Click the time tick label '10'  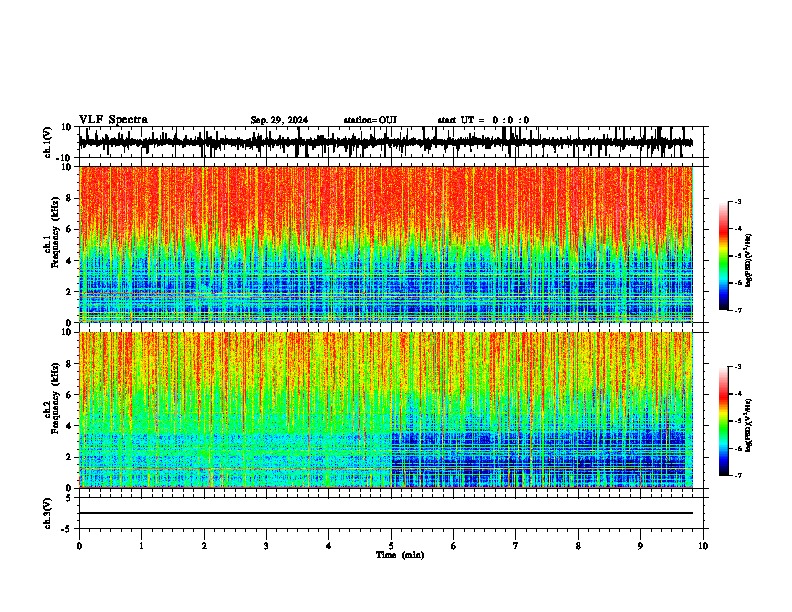[703, 546]
